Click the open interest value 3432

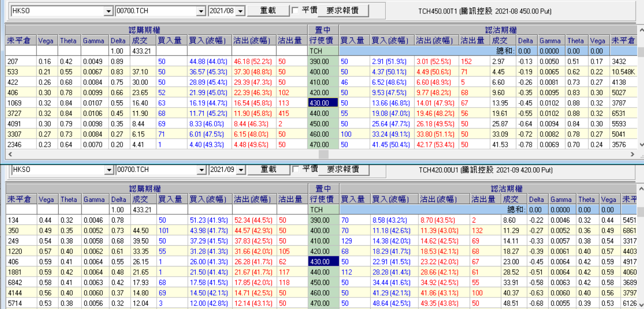[619, 61]
